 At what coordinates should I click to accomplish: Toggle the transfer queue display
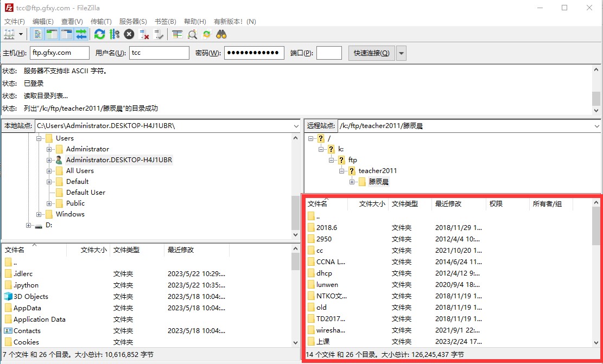[81, 34]
